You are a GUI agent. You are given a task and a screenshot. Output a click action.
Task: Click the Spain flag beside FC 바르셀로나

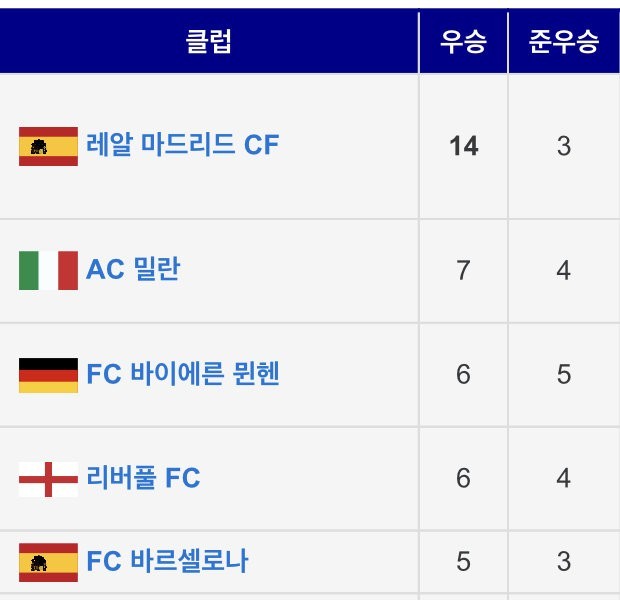click(48, 562)
